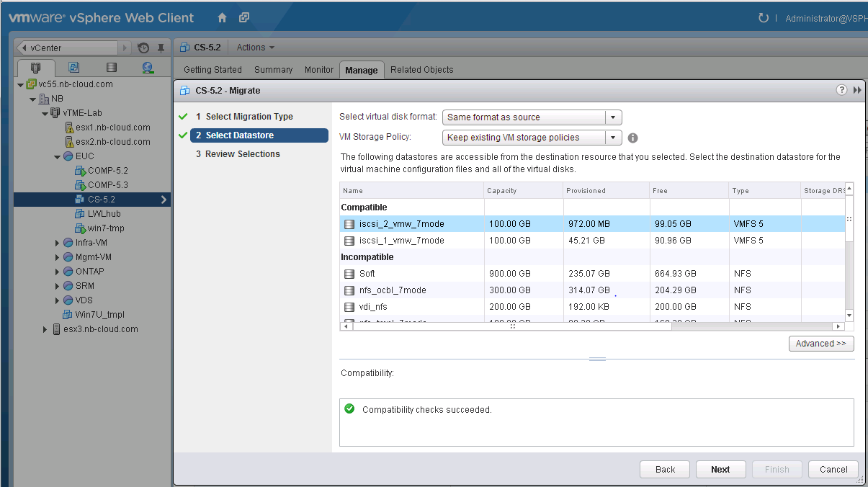Pin the navigator panel
Screen dimensions: 868x487
coord(161,48)
